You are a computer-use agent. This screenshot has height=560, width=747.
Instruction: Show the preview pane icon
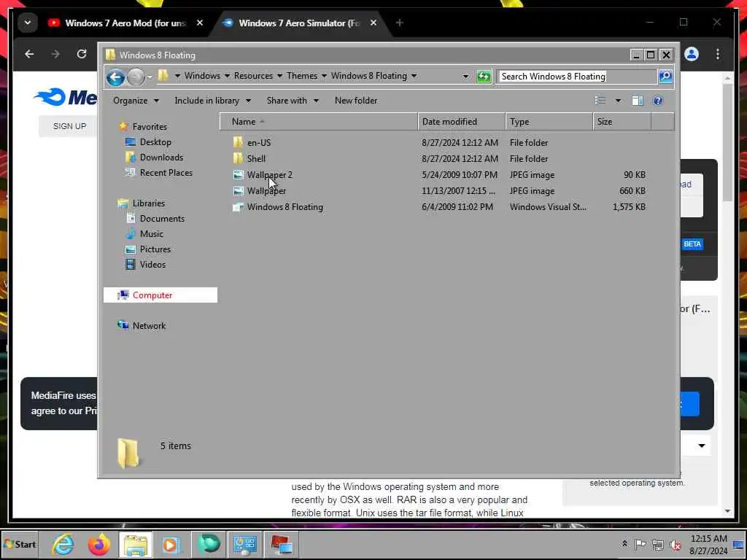637,101
